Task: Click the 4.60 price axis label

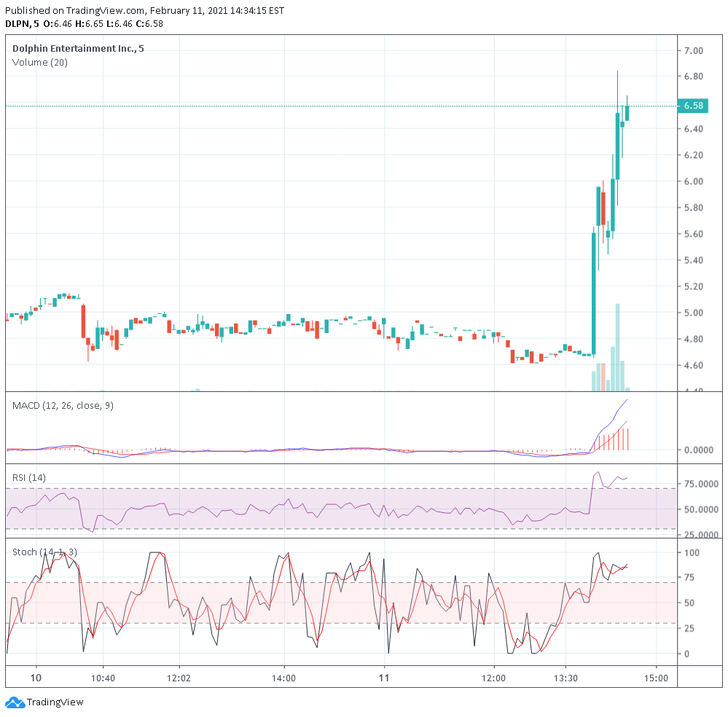Action: point(694,366)
